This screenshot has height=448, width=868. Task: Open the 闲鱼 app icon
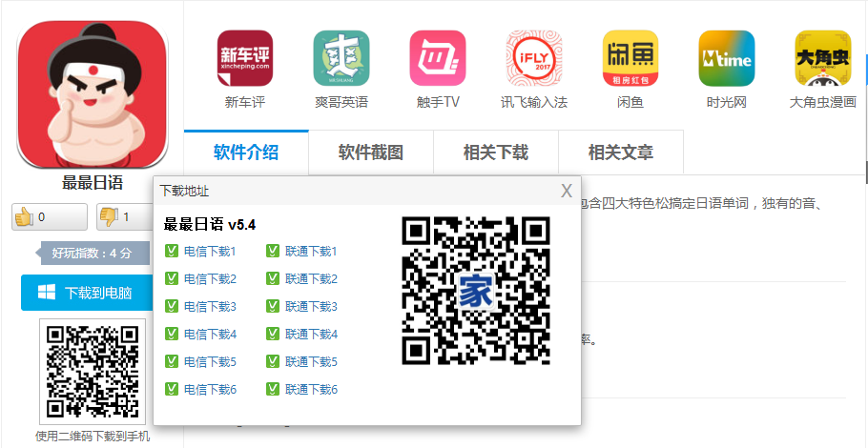pyautogui.click(x=630, y=58)
